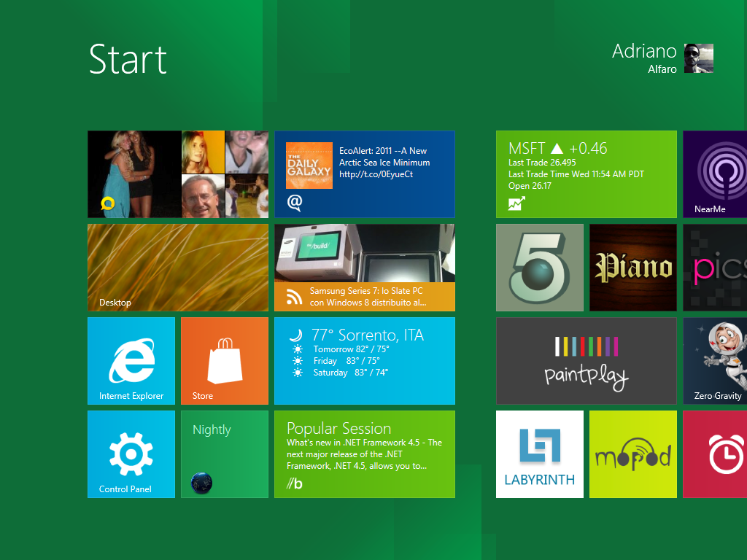Open the Nightly browser tile
This screenshot has width=747, height=560.
[225, 454]
